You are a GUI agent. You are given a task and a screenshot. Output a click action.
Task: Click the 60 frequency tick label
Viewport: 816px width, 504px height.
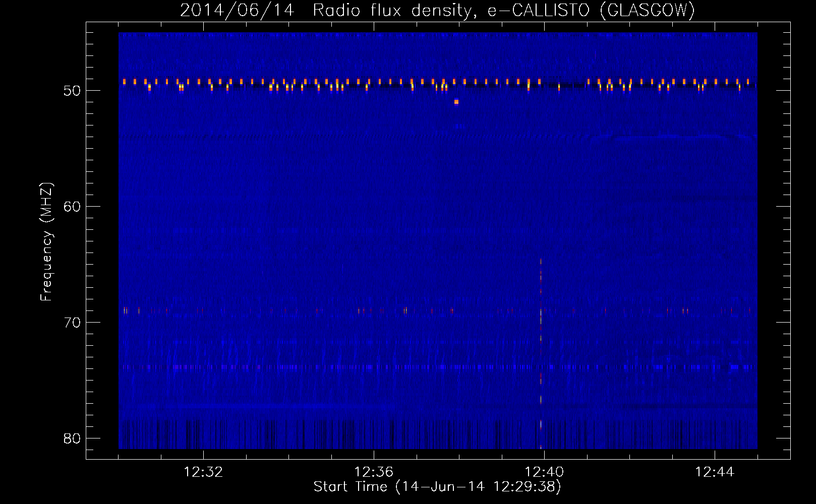72,207
